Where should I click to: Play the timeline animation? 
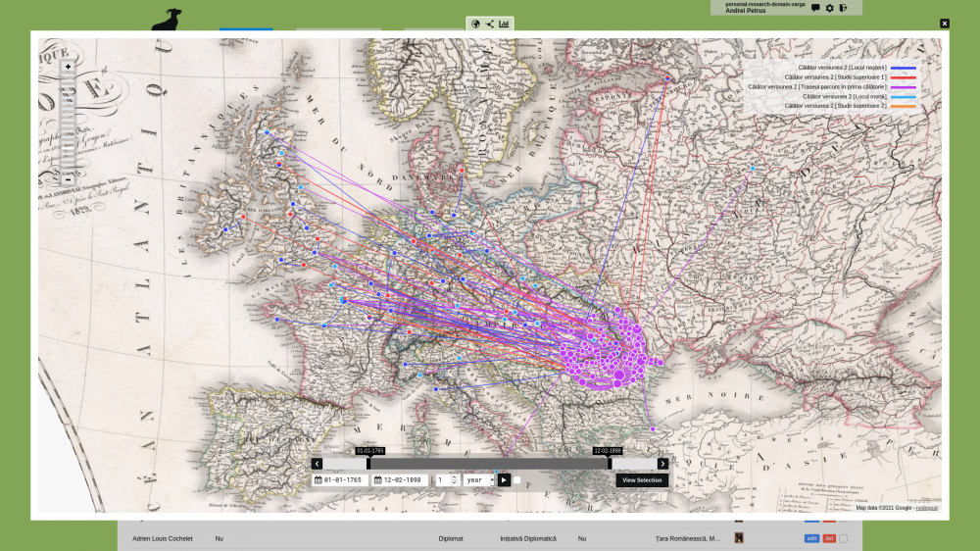pos(504,480)
